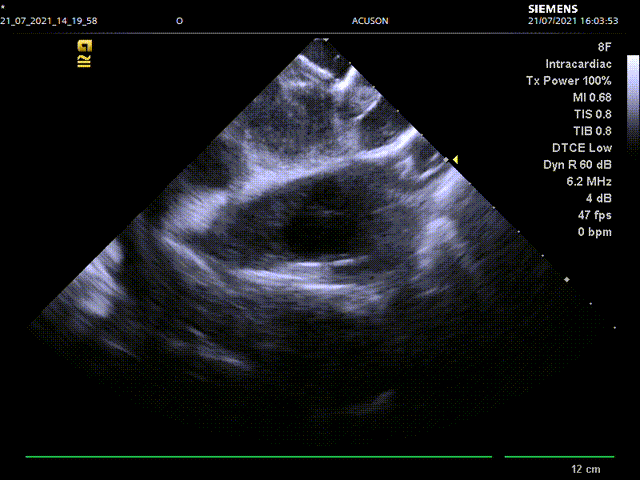This screenshot has height=480, width=640.
Task: Click the ACUSON title text
Action: 370,20
